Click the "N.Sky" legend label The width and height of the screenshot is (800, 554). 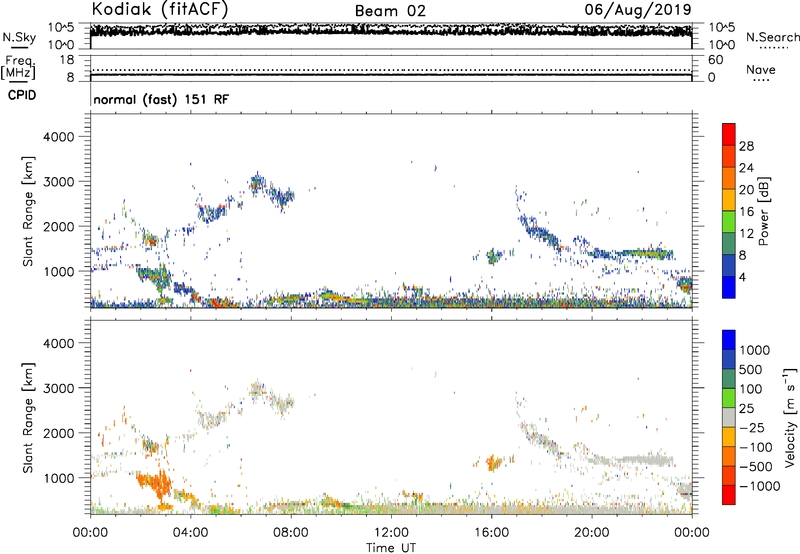[x=19, y=37]
